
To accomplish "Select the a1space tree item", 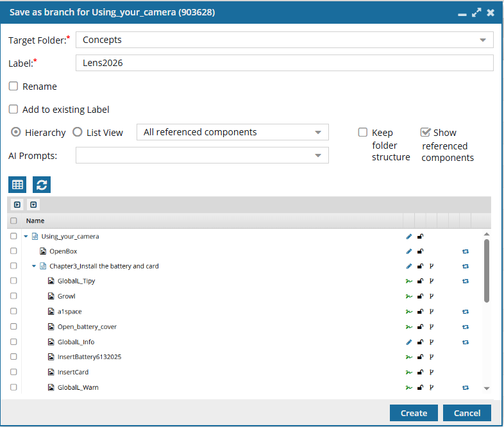I will [69, 312].
